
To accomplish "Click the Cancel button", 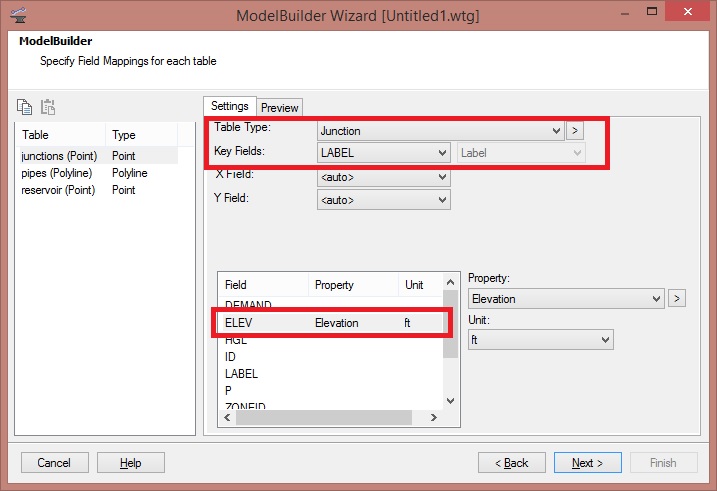I will pos(54,463).
